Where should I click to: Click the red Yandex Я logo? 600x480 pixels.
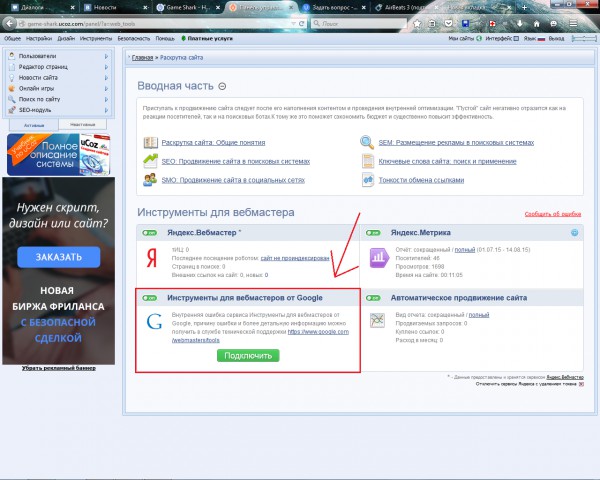(x=152, y=258)
